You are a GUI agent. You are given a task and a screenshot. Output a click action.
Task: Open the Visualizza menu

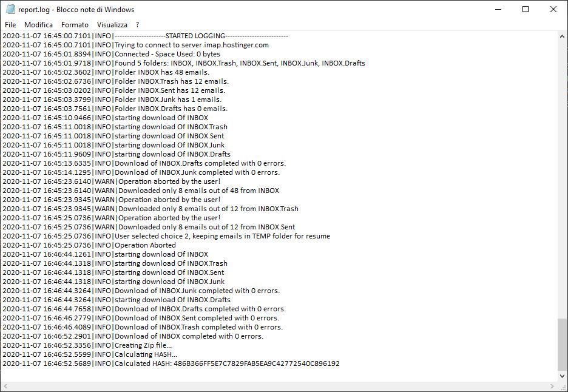click(112, 25)
